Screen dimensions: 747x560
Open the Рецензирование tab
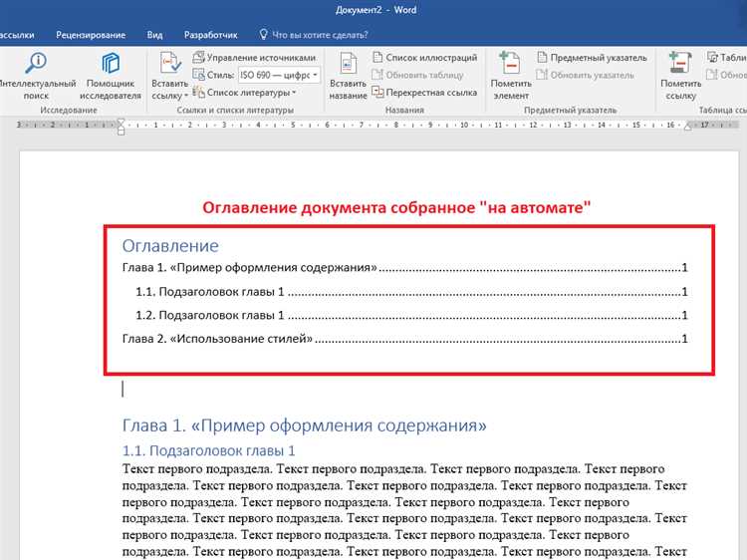point(91,35)
